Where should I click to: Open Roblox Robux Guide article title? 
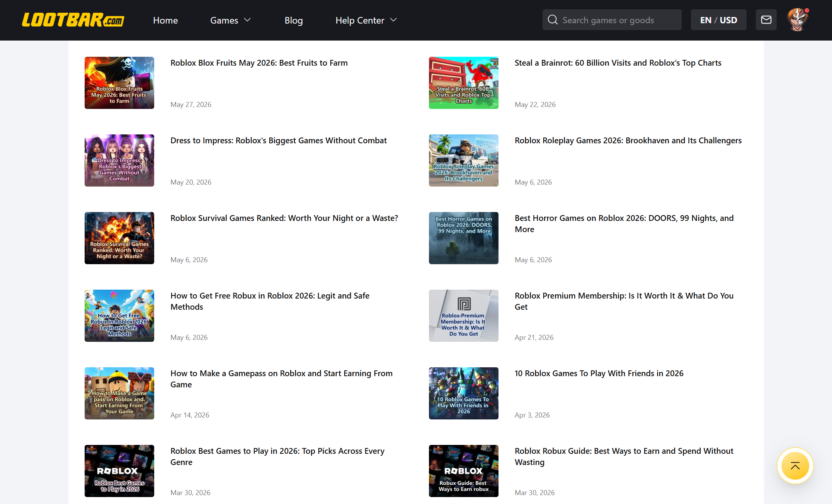pyautogui.click(x=624, y=456)
